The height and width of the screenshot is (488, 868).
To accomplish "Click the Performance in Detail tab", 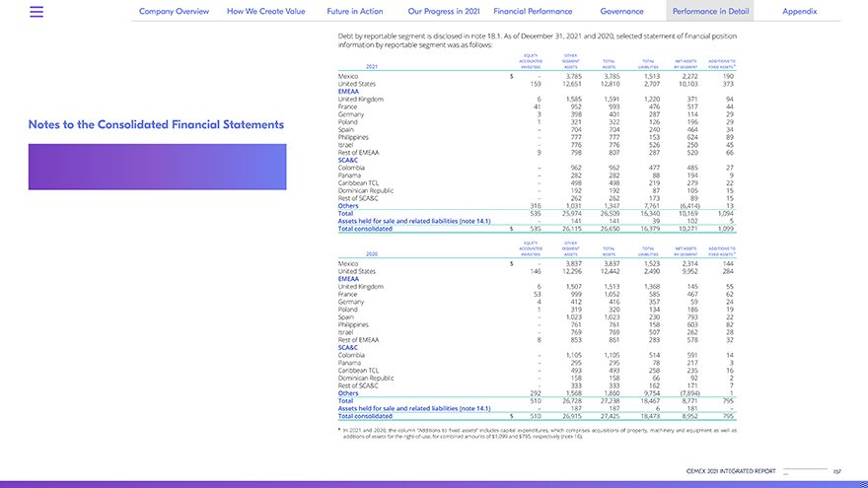I will coord(710,12).
